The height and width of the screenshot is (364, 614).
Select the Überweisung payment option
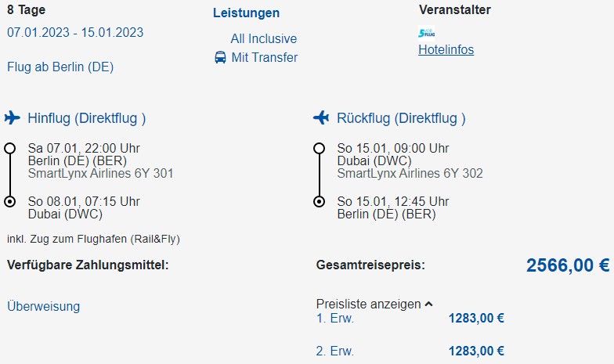click(x=44, y=306)
